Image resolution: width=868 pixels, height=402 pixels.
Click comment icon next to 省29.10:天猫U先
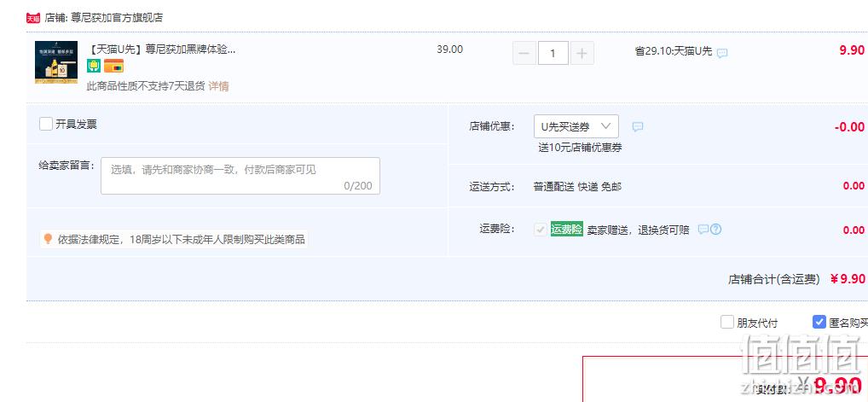(x=722, y=53)
